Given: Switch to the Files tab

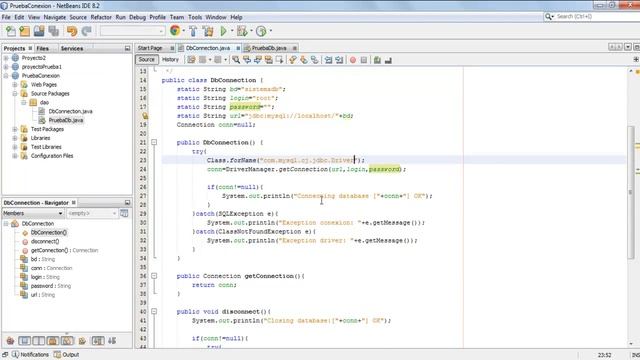Looking at the screenshot, I should click(x=42, y=48).
